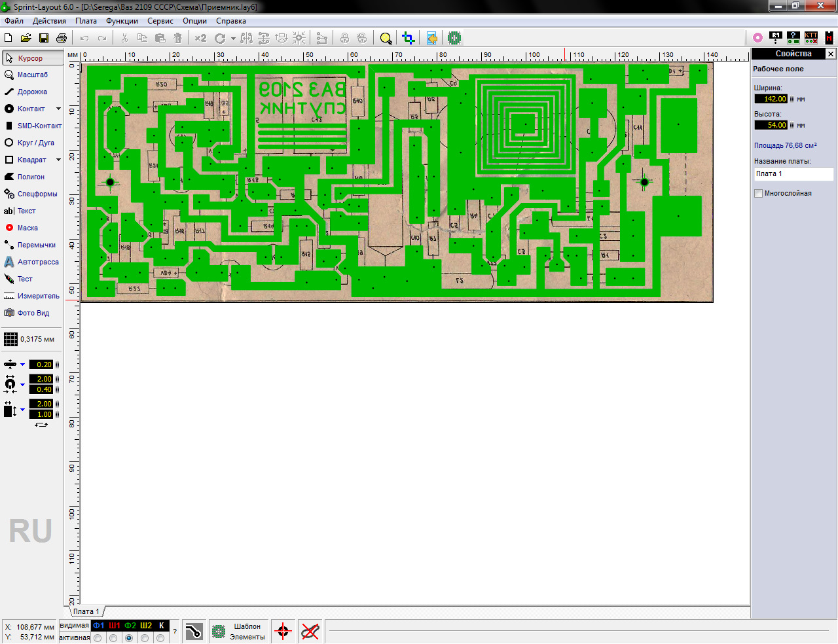Open the Справка menu

coord(231,21)
